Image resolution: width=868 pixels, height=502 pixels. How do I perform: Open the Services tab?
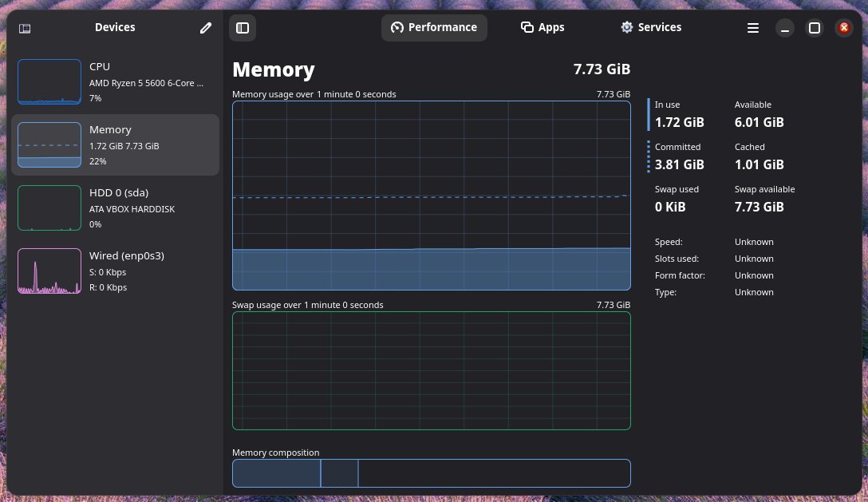(x=651, y=28)
